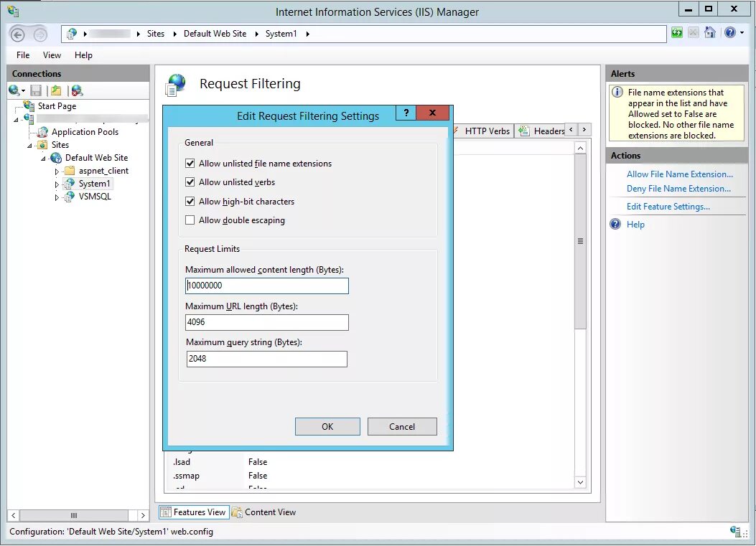Click the stop icon beside refresh

pyautogui.click(x=694, y=33)
